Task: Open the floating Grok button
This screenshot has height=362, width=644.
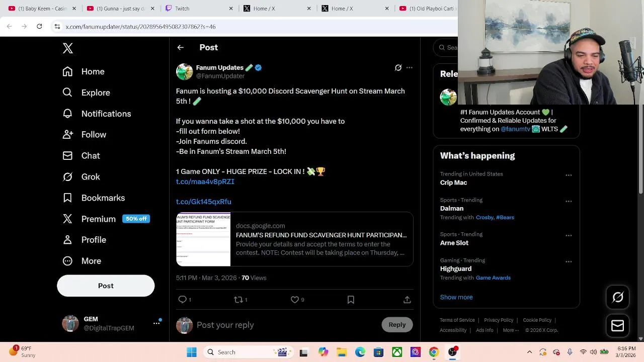Action: (x=618, y=297)
